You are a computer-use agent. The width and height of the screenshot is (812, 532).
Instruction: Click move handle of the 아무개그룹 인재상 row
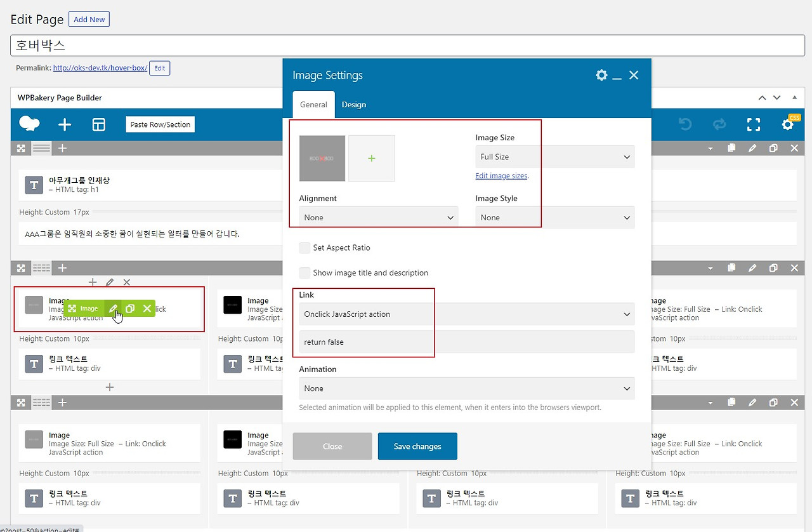pos(21,148)
